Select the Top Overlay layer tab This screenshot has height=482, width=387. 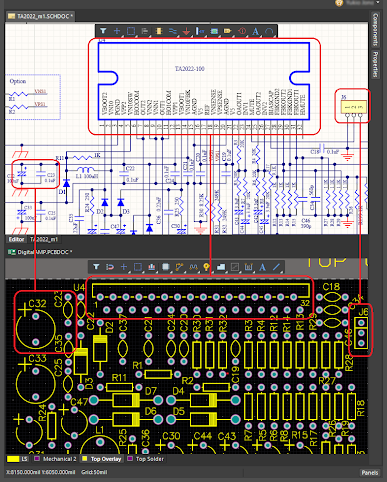click(102, 459)
